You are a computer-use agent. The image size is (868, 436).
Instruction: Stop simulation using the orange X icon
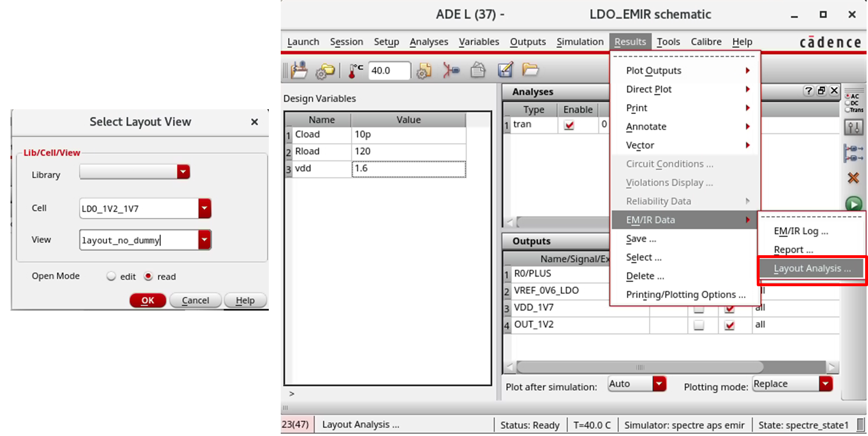853,178
